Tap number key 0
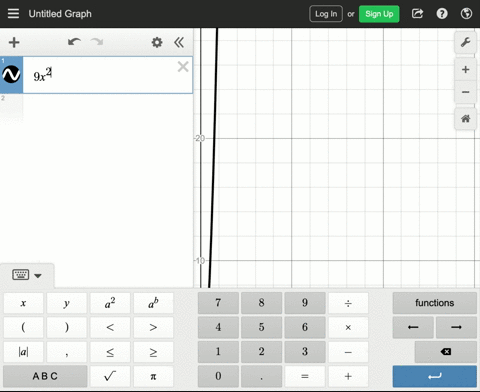This screenshot has height=392, width=480. coord(218,376)
